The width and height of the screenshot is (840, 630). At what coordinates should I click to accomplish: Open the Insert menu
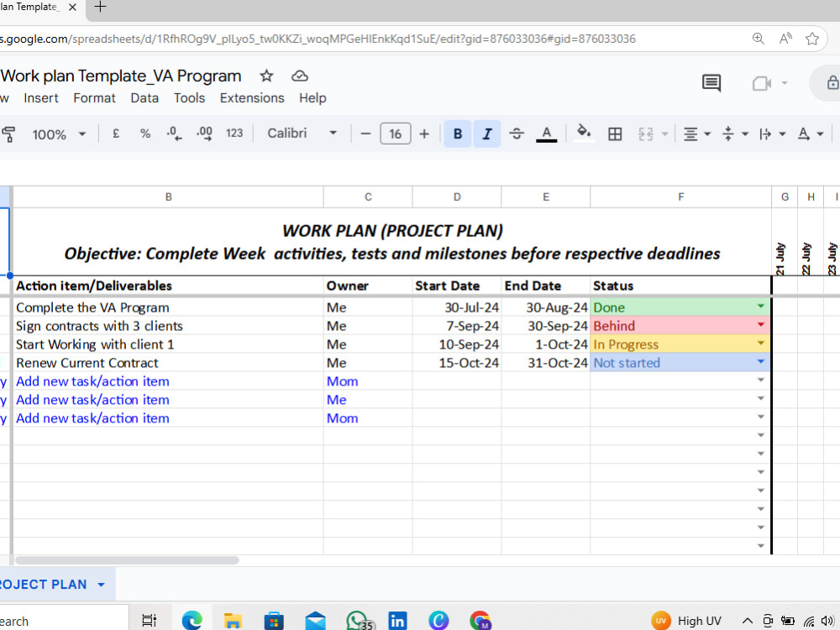pos(40,98)
